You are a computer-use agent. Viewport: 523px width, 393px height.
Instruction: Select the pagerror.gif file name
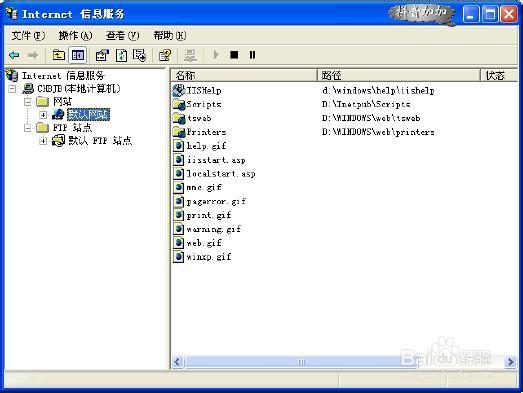[x=216, y=202]
